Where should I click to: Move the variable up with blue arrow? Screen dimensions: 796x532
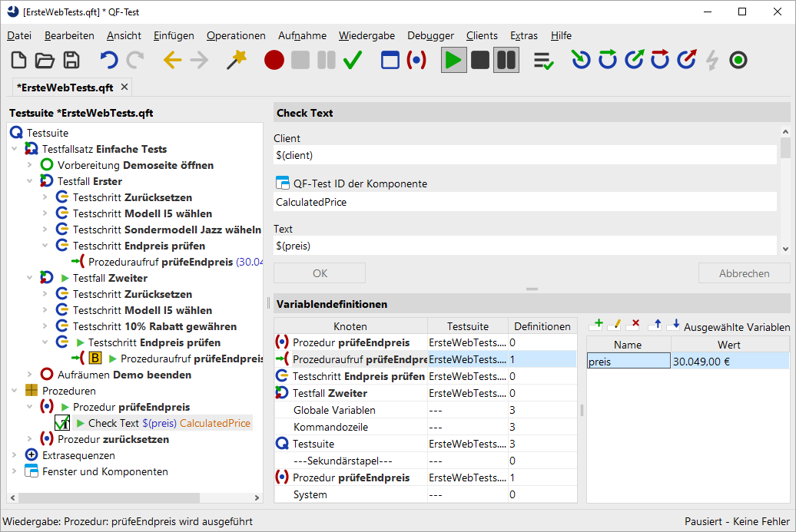tap(657, 324)
